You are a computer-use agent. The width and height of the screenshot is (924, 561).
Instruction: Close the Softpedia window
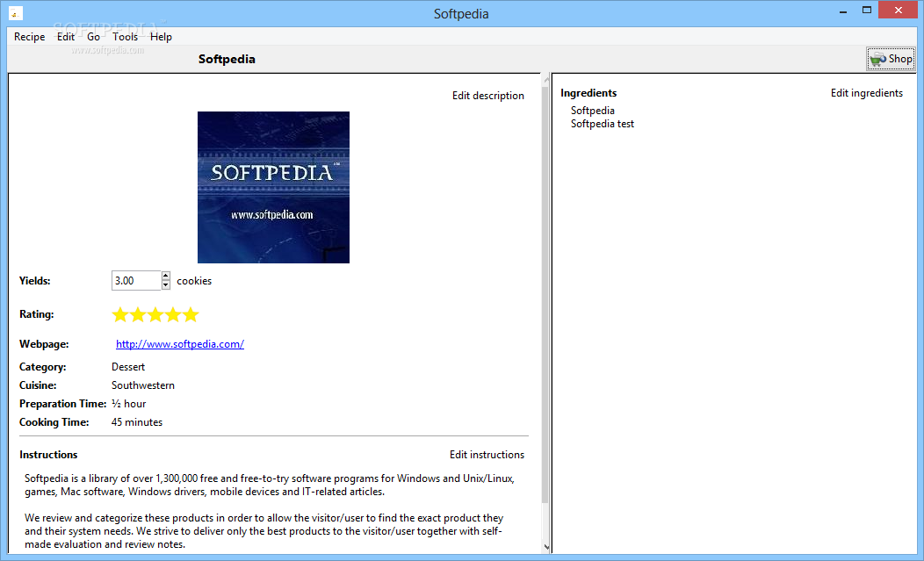pos(898,10)
